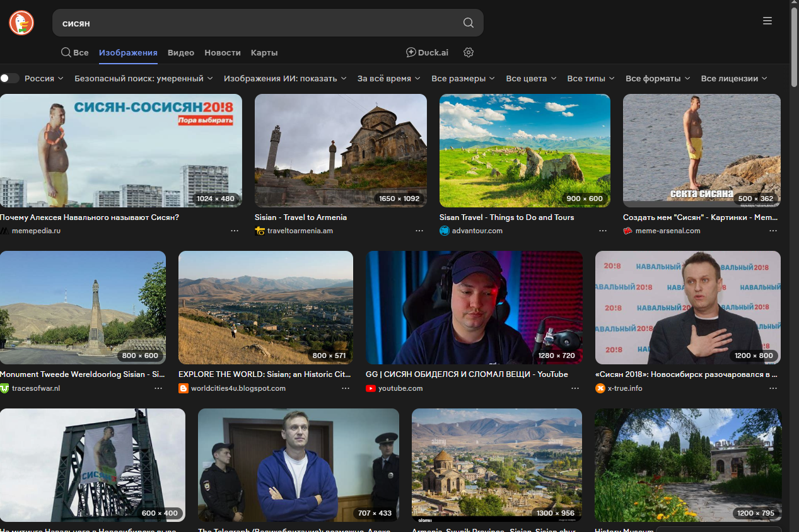Click memepedia.ru source text
799x532 pixels.
coord(37,231)
